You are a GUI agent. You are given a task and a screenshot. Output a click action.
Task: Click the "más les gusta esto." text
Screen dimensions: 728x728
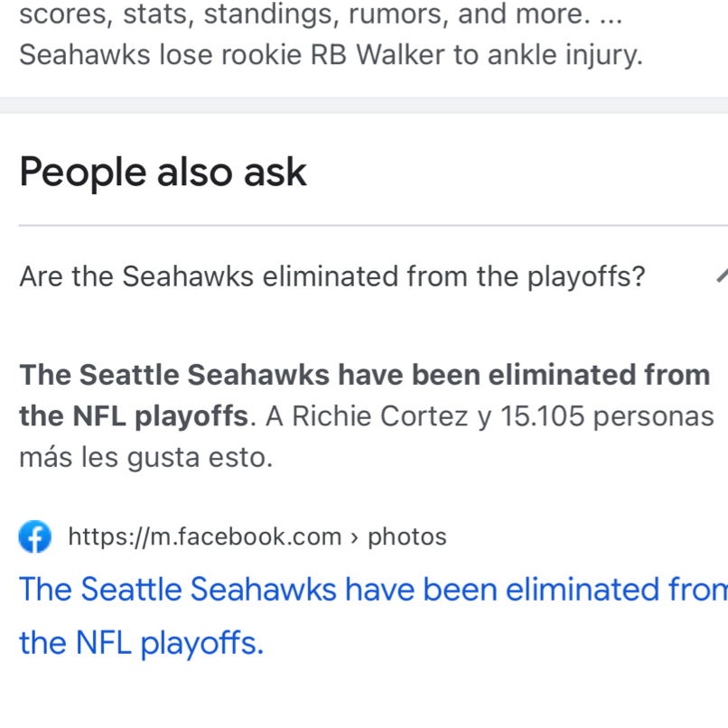[145, 457]
